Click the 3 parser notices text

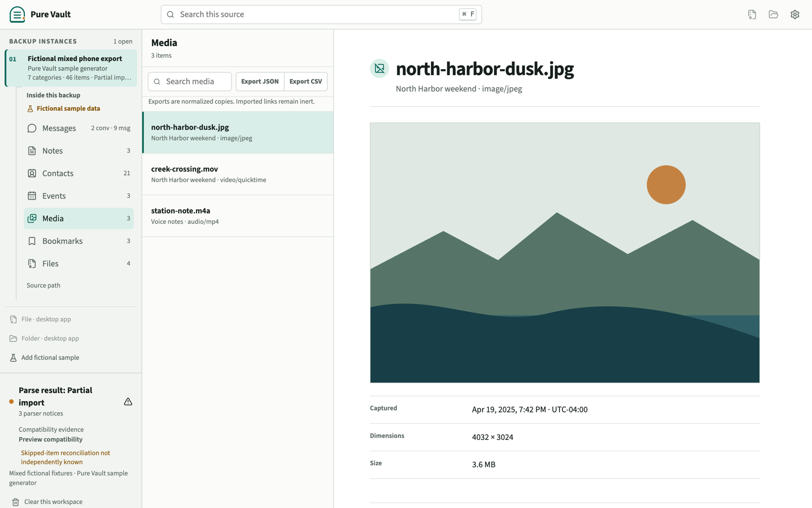(41, 414)
